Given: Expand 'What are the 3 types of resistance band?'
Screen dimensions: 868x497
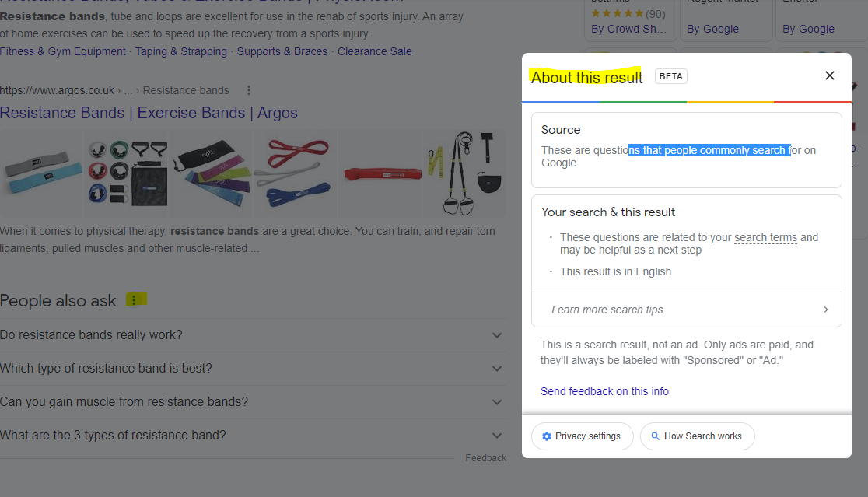Looking at the screenshot, I should (x=497, y=436).
